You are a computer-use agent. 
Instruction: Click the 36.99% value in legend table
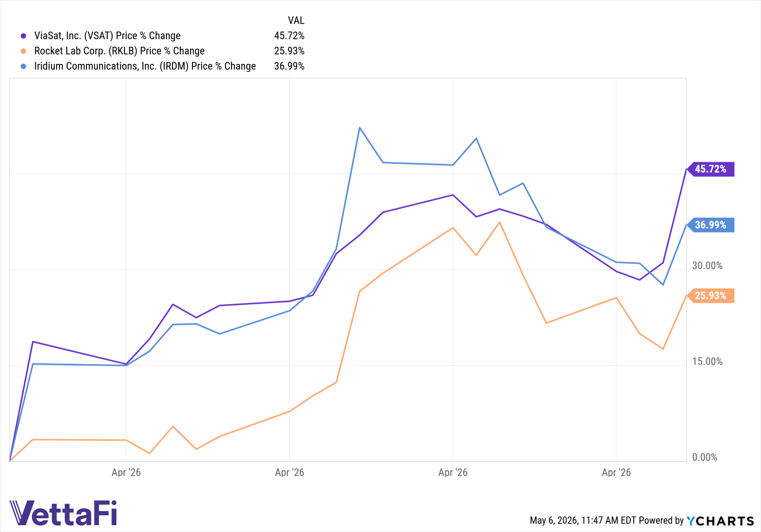pos(289,66)
